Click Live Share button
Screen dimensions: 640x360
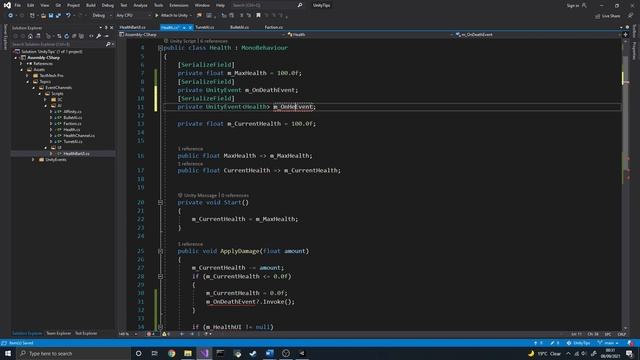click(608, 16)
